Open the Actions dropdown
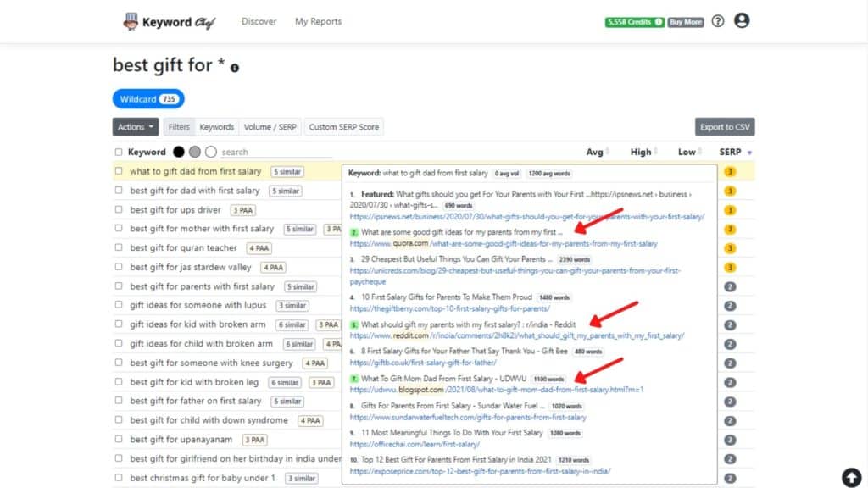This screenshot has width=868, height=488. pos(135,127)
